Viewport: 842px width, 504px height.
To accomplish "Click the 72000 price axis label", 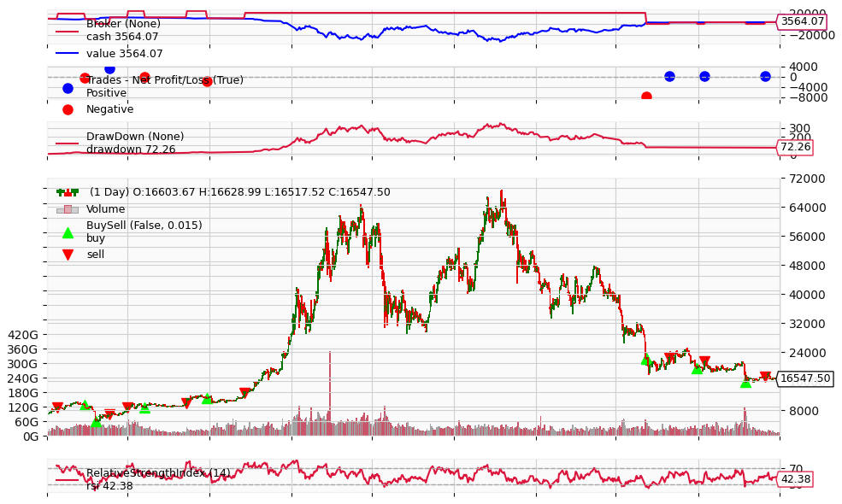I will (804, 179).
